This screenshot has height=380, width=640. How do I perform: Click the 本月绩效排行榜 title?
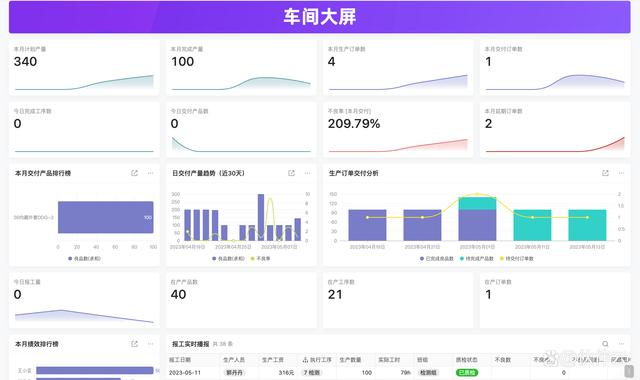pyautogui.click(x=37, y=344)
